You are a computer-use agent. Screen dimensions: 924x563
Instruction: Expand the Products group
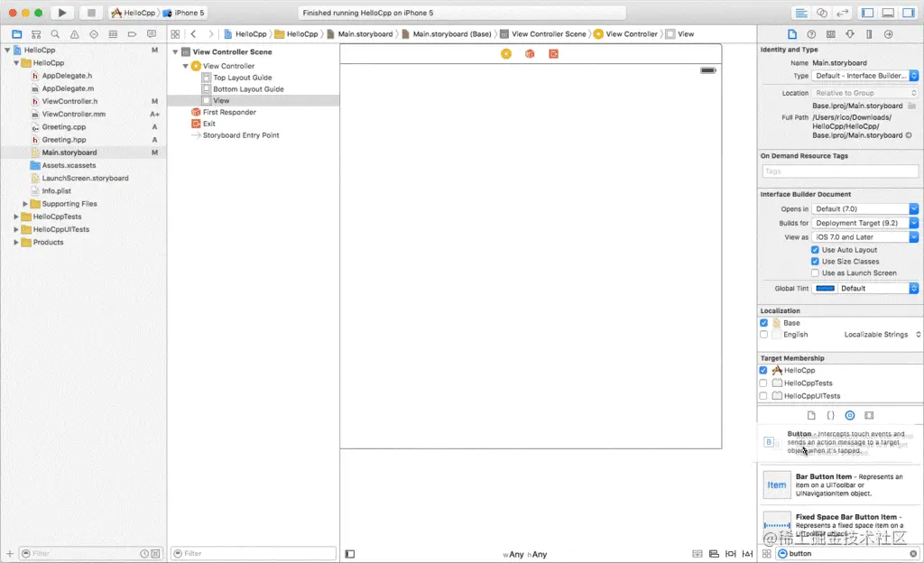pyautogui.click(x=16, y=243)
